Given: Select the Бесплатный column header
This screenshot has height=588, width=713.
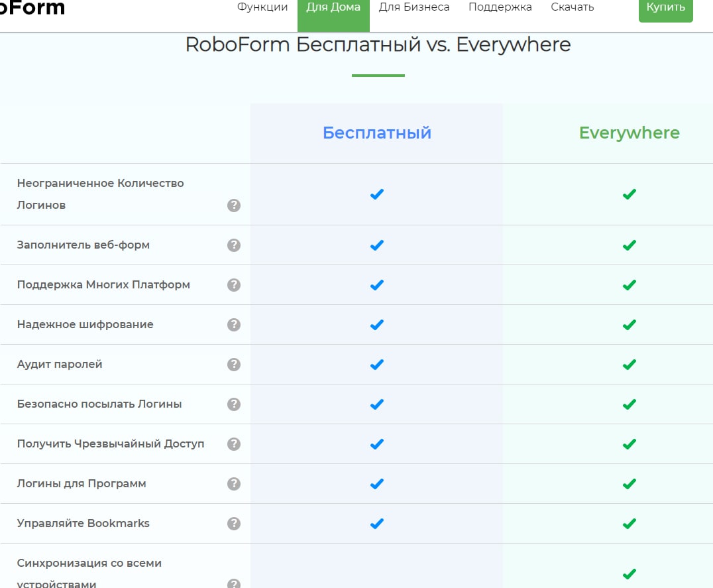Looking at the screenshot, I should coord(377,133).
